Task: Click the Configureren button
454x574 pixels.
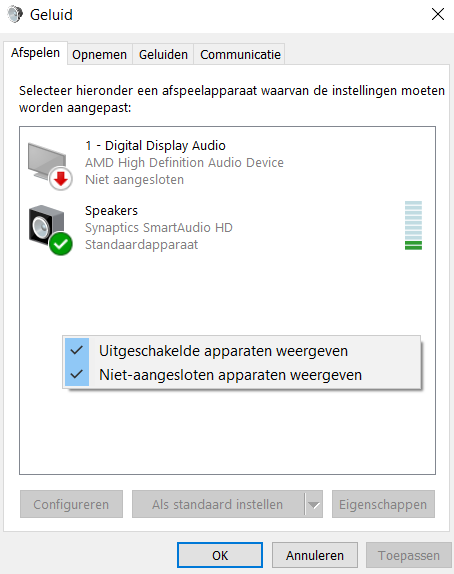Action: [x=71, y=504]
